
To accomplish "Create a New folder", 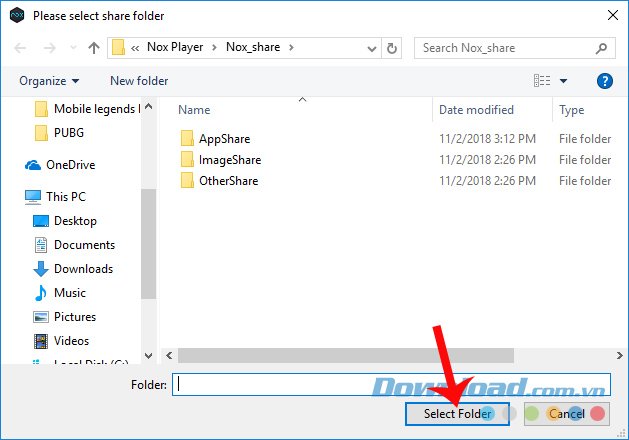I will pyautogui.click(x=139, y=81).
